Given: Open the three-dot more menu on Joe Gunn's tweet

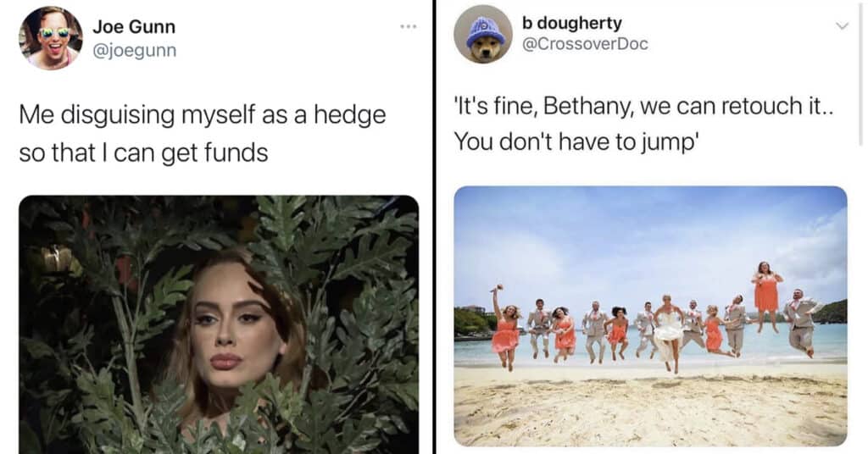Looking at the screenshot, I should (x=409, y=26).
